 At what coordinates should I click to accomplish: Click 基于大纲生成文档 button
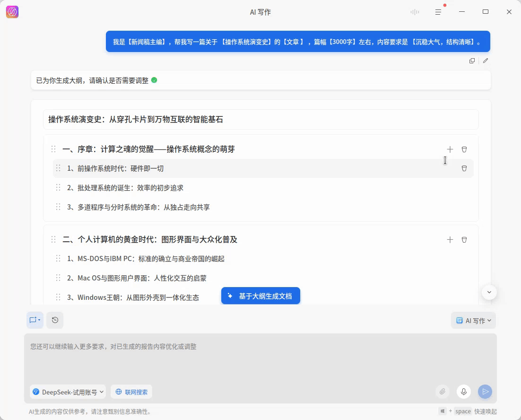click(260, 296)
